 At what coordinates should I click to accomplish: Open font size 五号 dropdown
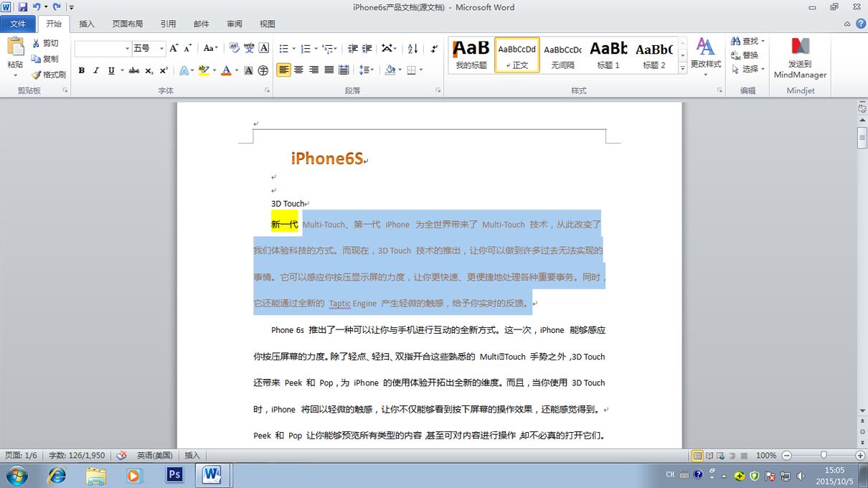(162, 49)
